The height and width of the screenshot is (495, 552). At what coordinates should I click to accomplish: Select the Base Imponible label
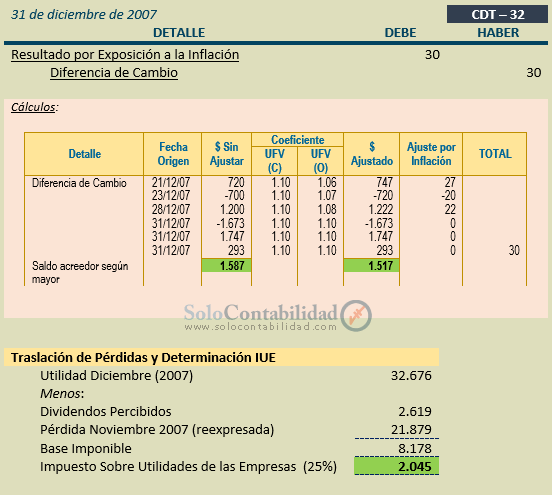86,449
